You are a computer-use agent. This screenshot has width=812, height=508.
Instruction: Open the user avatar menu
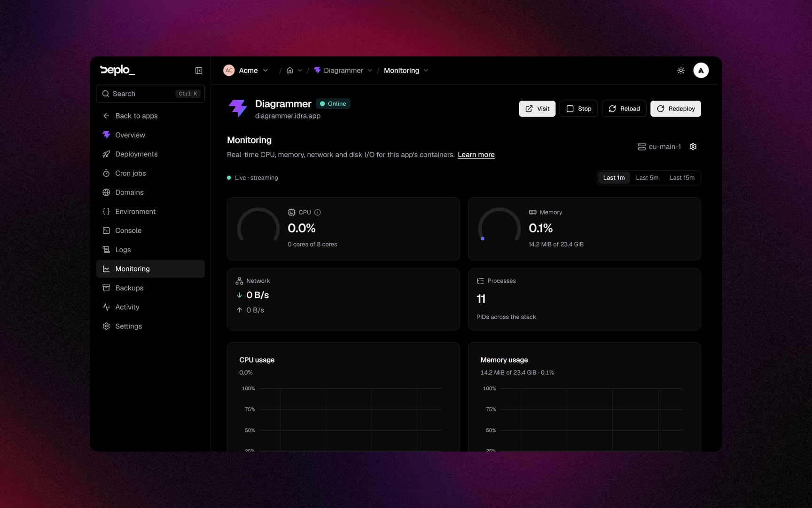point(701,71)
